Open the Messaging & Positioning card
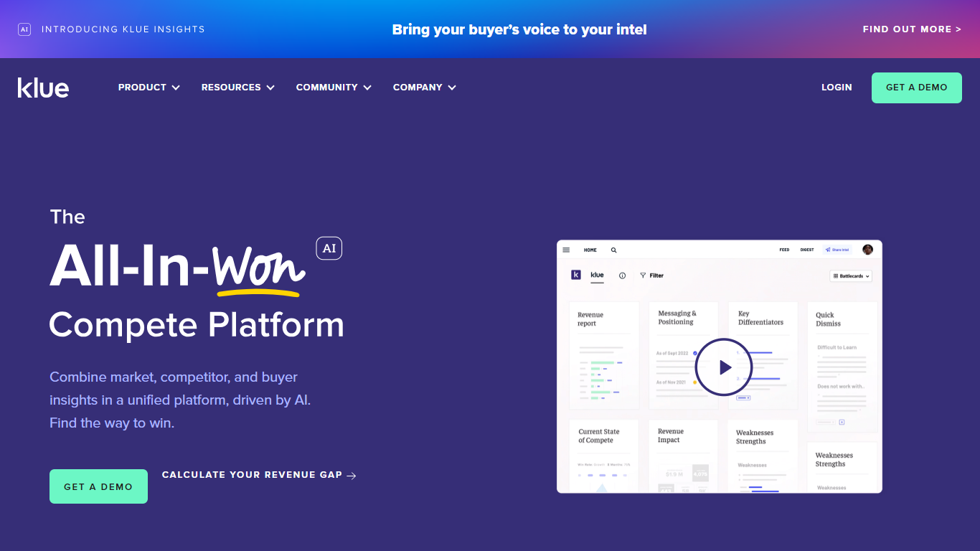The width and height of the screenshot is (980, 551). (x=683, y=355)
